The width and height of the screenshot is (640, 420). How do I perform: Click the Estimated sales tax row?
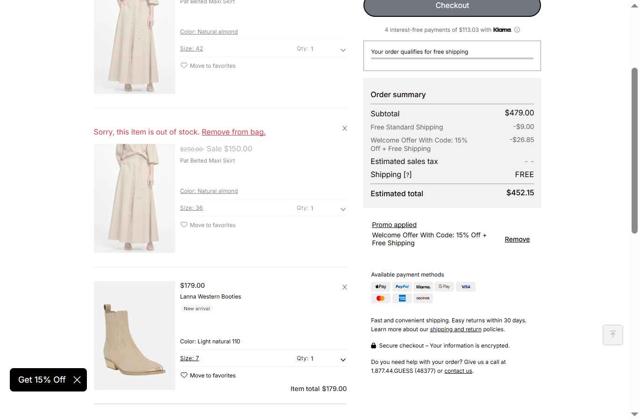(452, 162)
